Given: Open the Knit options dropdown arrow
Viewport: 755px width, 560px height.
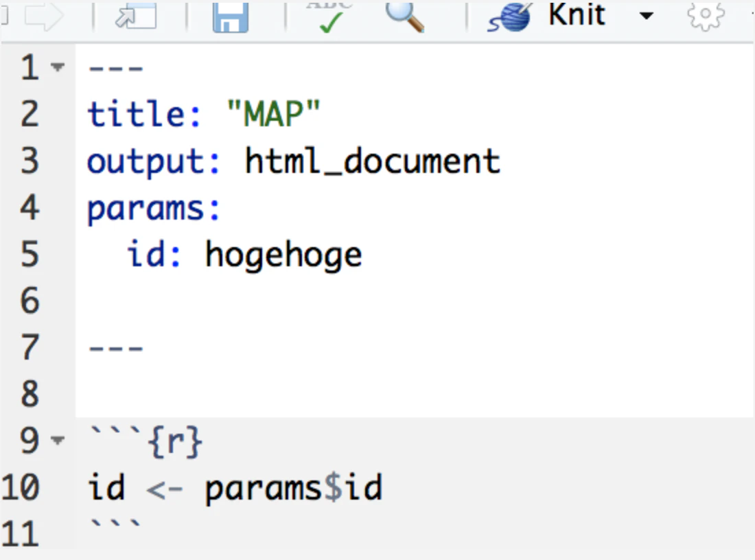Looking at the screenshot, I should 646,16.
